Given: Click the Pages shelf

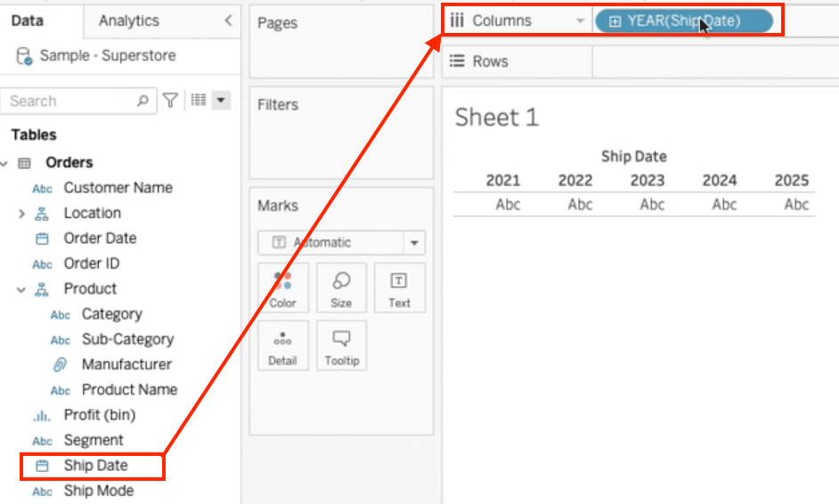Looking at the screenshot, I should pyautogui.click(x=341, y=43).
